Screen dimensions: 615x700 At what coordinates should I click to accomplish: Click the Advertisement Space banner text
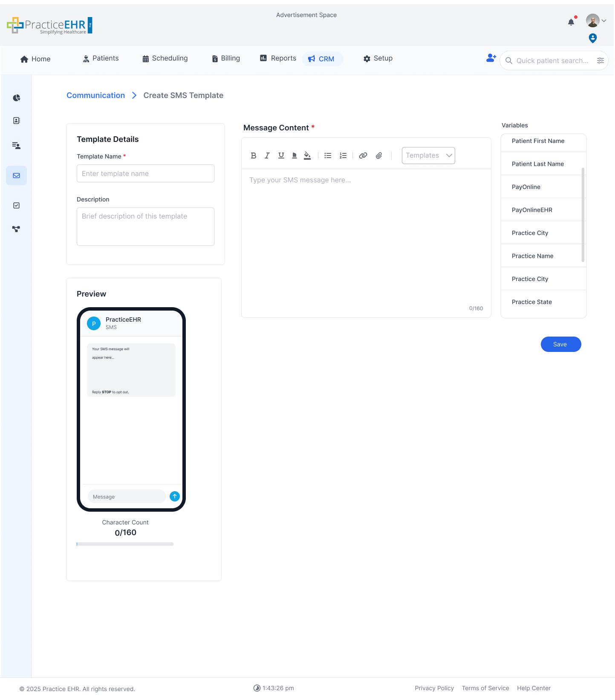click(x=306, y=15)
